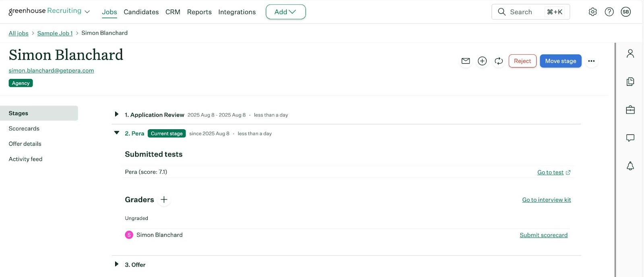Expand the Offer stage
Viewport: 644px width, 277px height.
116,264
